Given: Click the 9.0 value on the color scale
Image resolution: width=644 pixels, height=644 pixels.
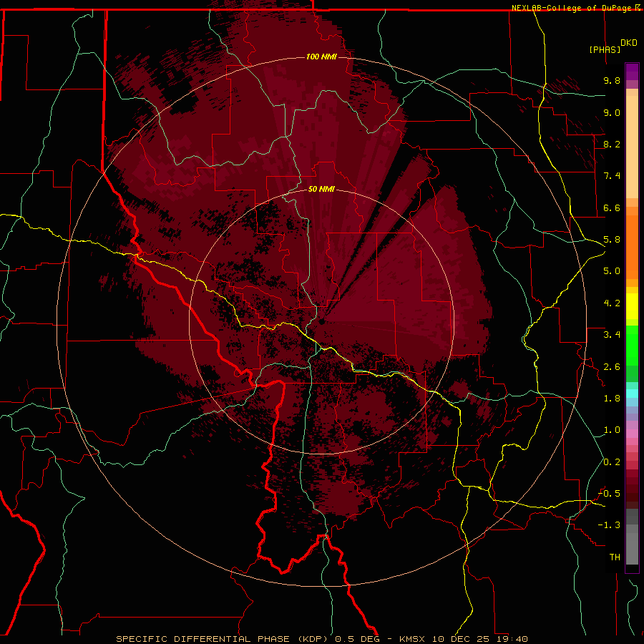Looking at the screenshot, I should tap(612, 112).
